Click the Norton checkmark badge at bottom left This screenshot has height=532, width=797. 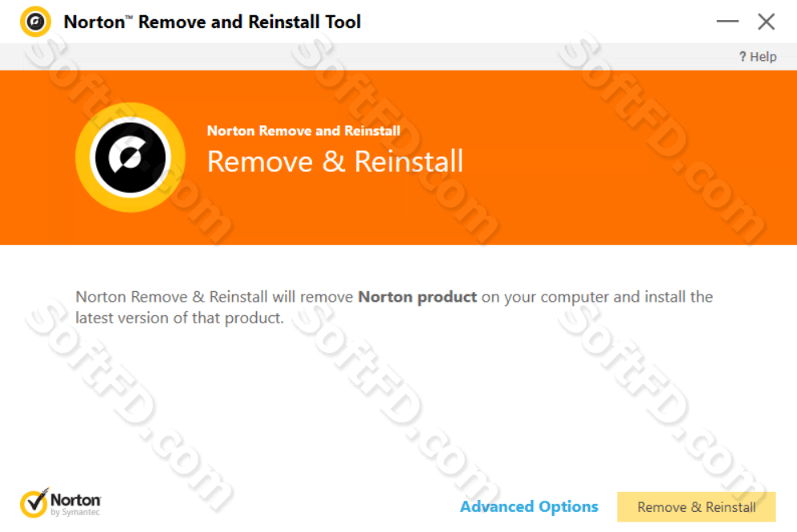(x=34, y=503)
